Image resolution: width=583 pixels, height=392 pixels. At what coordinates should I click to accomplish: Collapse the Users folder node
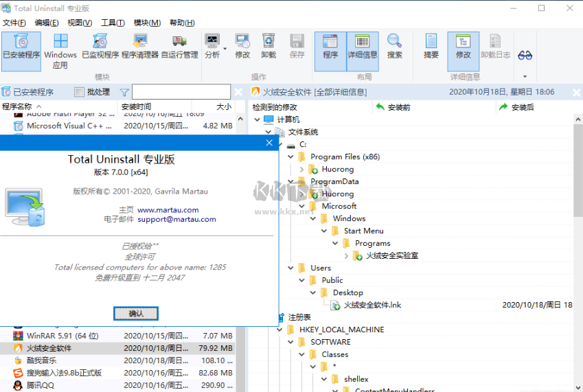290,268
